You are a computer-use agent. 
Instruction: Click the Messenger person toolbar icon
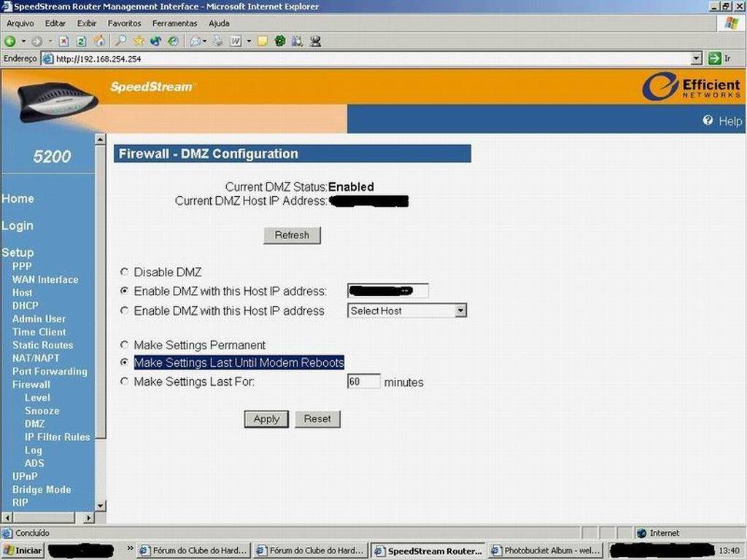pyautogui.click(x=315, y=42)
